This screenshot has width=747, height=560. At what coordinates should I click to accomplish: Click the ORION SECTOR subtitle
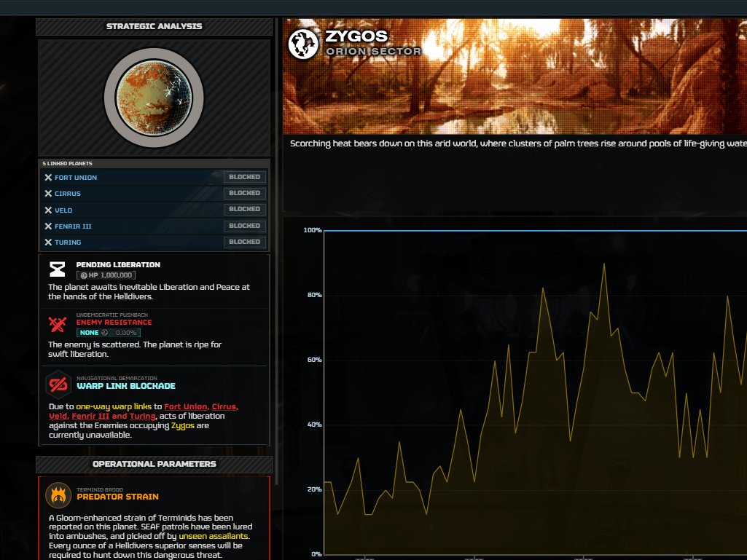pos(373,52)
